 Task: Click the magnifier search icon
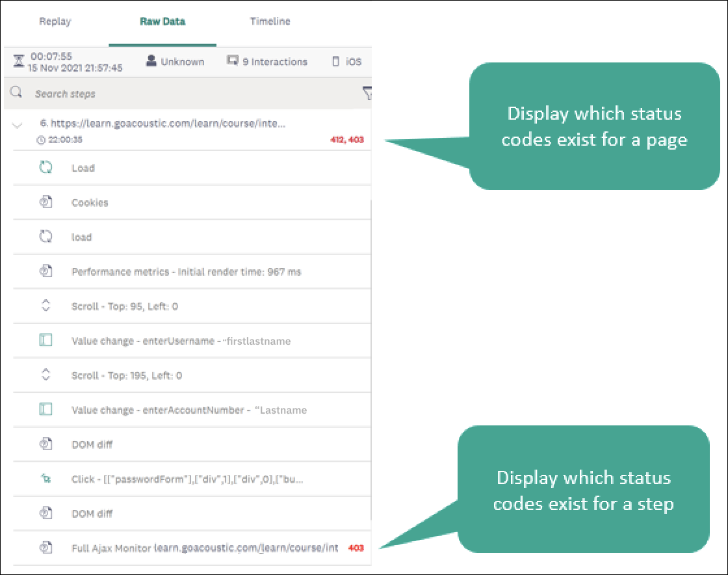click(x=17, y=93)
